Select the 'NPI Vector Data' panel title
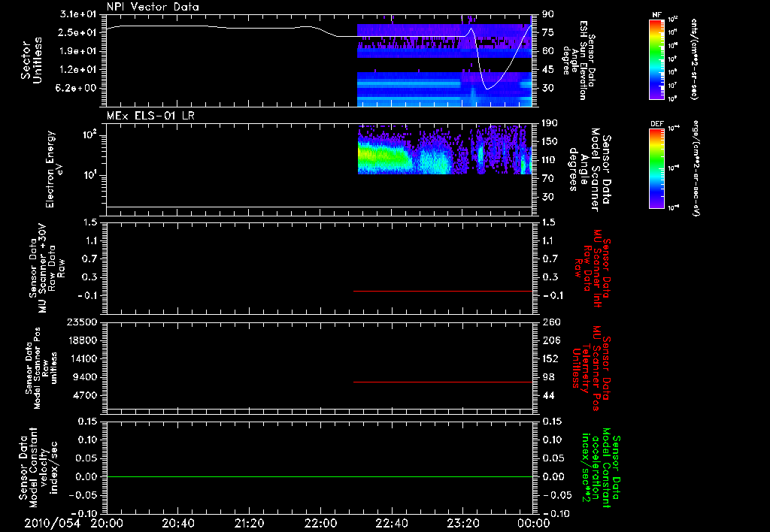 [x=153, y=7]
